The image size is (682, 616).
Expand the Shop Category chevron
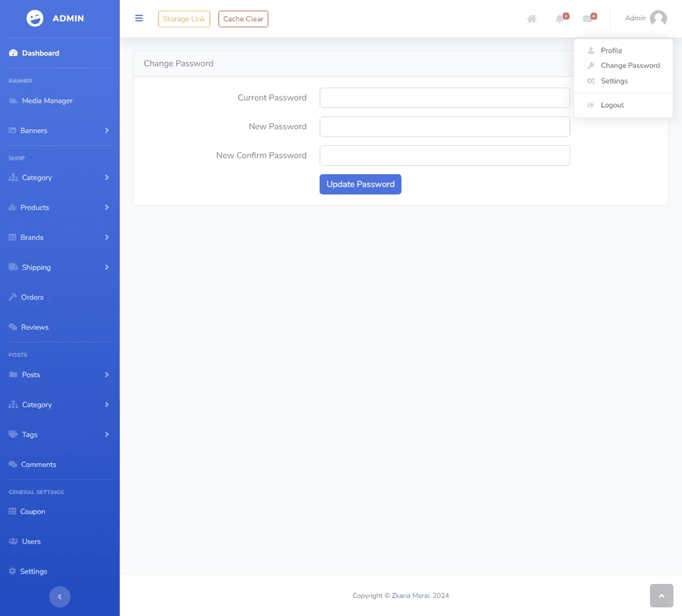[107, 178]
